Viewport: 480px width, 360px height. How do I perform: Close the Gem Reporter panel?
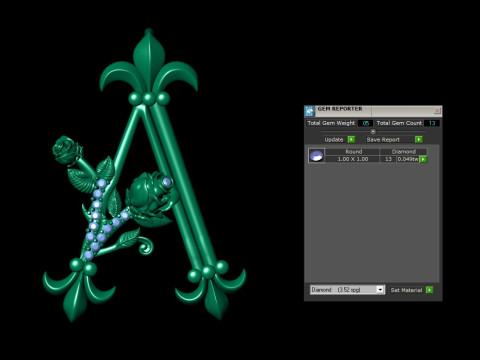(437, 111)
